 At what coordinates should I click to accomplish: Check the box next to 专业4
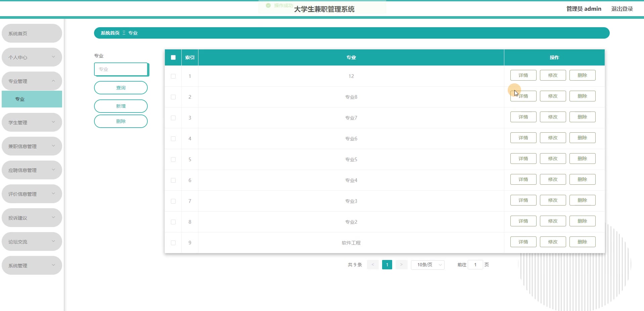pos(173,180)
